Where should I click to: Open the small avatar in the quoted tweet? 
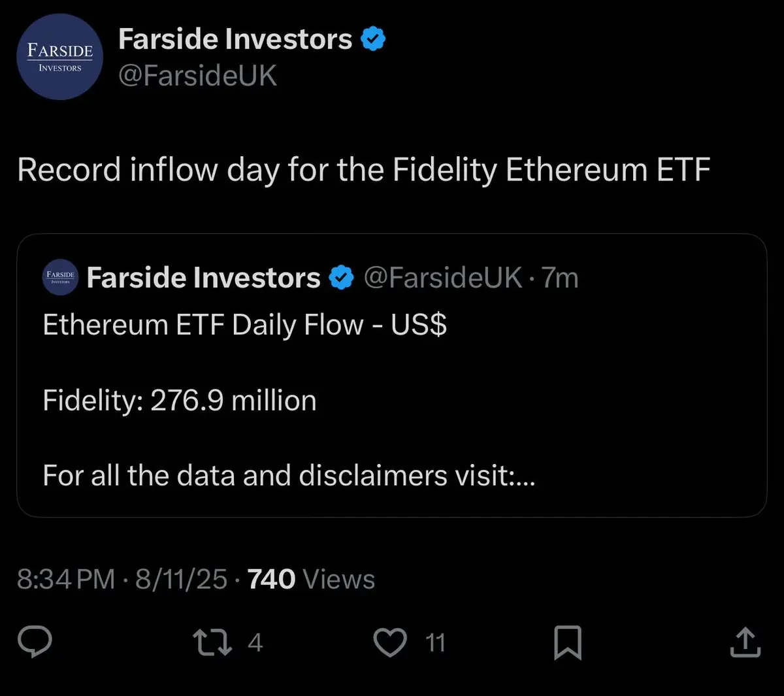pos(60,277)
